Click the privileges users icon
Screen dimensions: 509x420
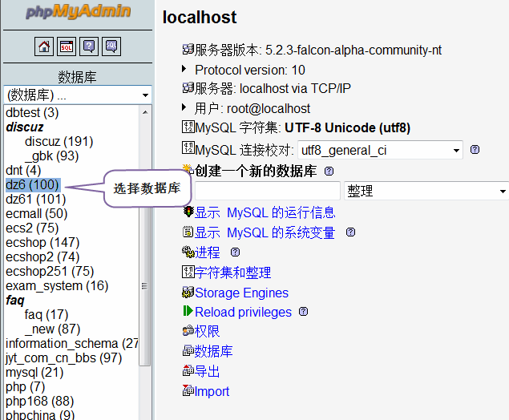[188, 331]
